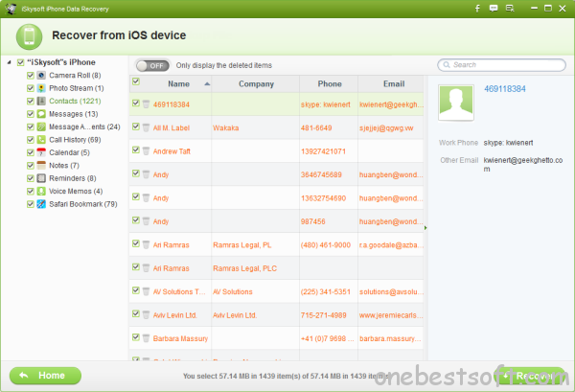575x392 pixels.
Task: Click the Camera Roll icon in sidebar
Action: pyautogui.click(x=41, y=76)
